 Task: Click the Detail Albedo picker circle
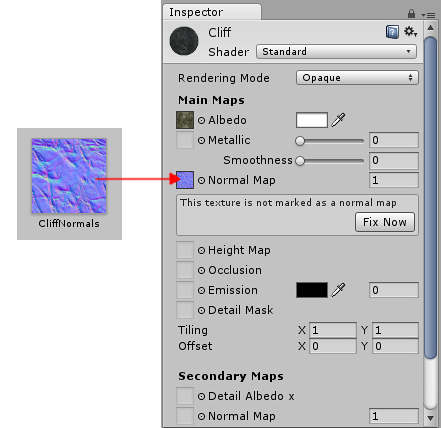201,396
